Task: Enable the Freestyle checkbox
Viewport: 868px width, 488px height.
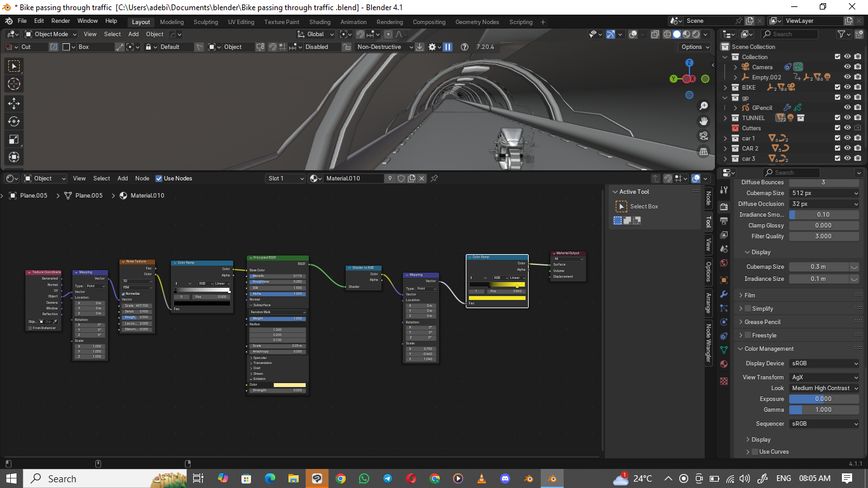Action: pos(748,335)
